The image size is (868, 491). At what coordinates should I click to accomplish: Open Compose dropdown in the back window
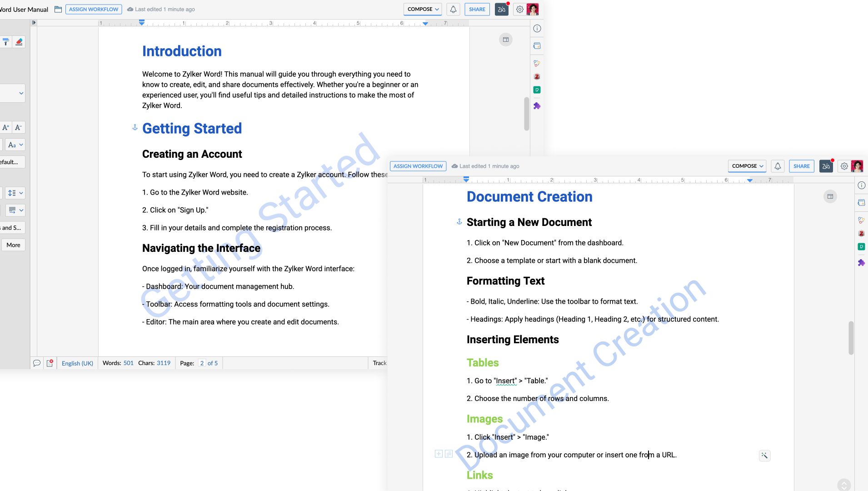[423, 9]
